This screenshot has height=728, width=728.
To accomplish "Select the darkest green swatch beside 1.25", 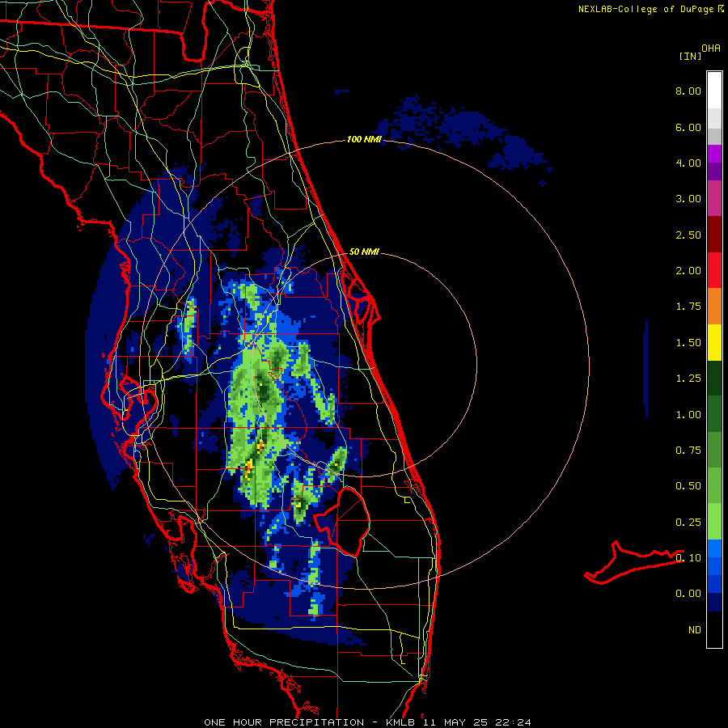I will tap(714, 378).
